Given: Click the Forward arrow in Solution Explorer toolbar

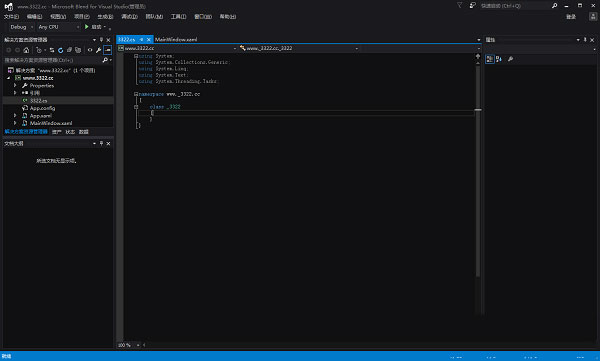Looking at the screenshot, I should [x=17, y=50].
